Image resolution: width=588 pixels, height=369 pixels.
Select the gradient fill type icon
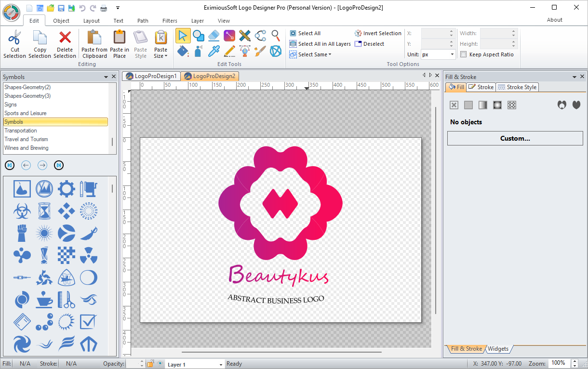pyautogui.click(x=482, y=105)
